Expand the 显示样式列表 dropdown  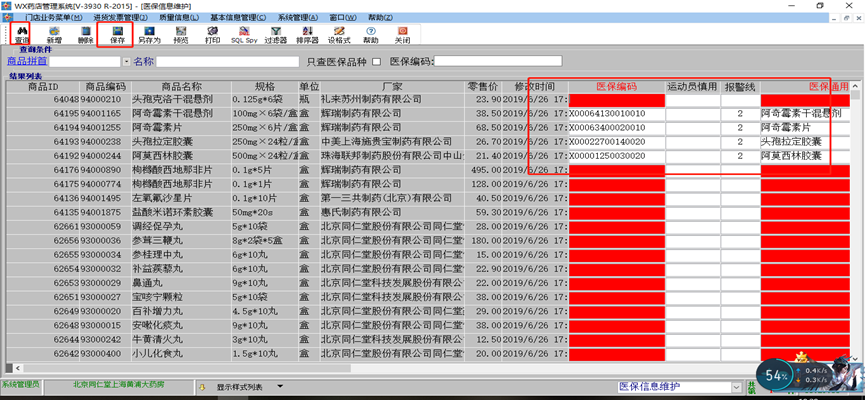click(280, 387)
